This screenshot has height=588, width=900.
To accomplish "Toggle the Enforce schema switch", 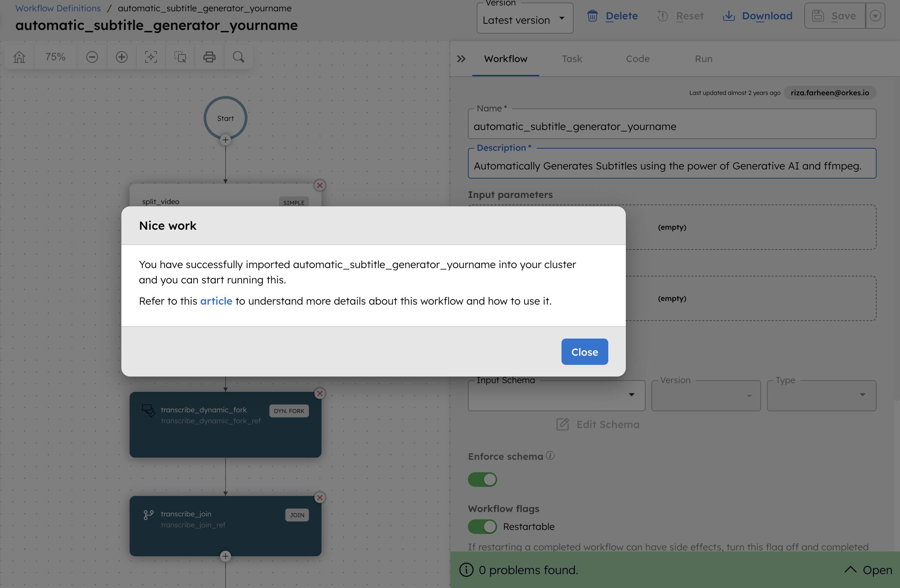I will pos(482,480).
